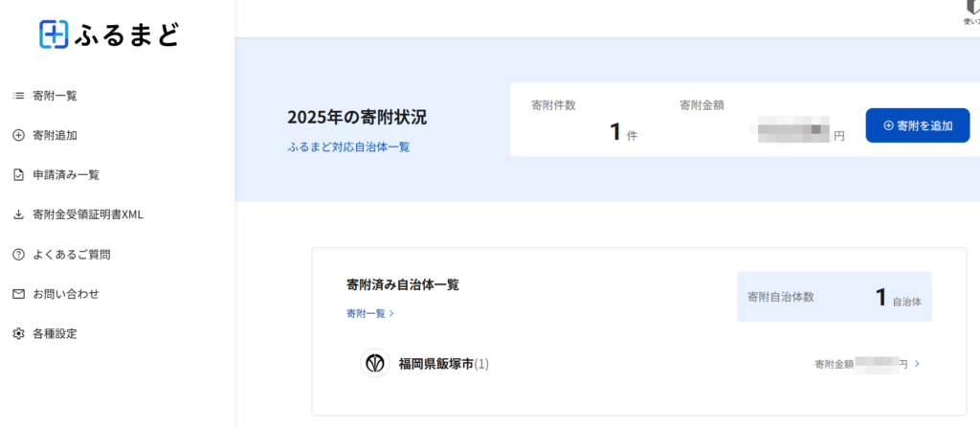Click the ふるまど logo icon

[x=54, y=34]
